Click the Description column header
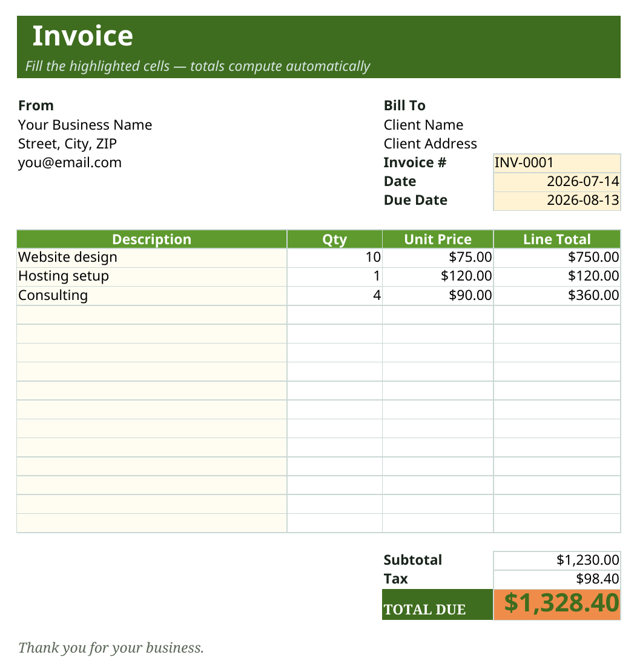 pyautogui.click(x=151, y=239)
